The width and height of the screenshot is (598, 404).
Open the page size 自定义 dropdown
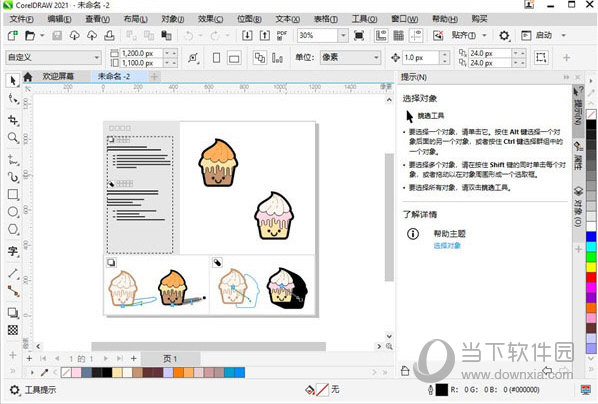coord(53,58)
